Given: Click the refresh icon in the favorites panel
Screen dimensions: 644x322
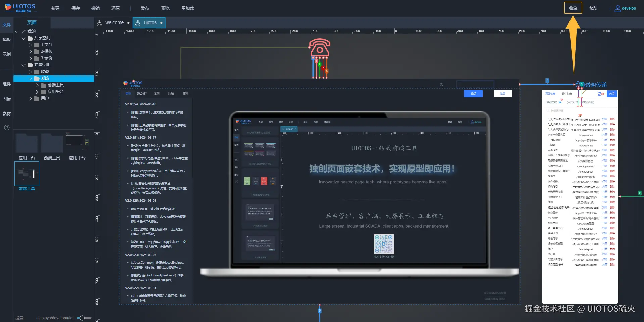Looking at the screenshot, I should [x=600, y=94].
